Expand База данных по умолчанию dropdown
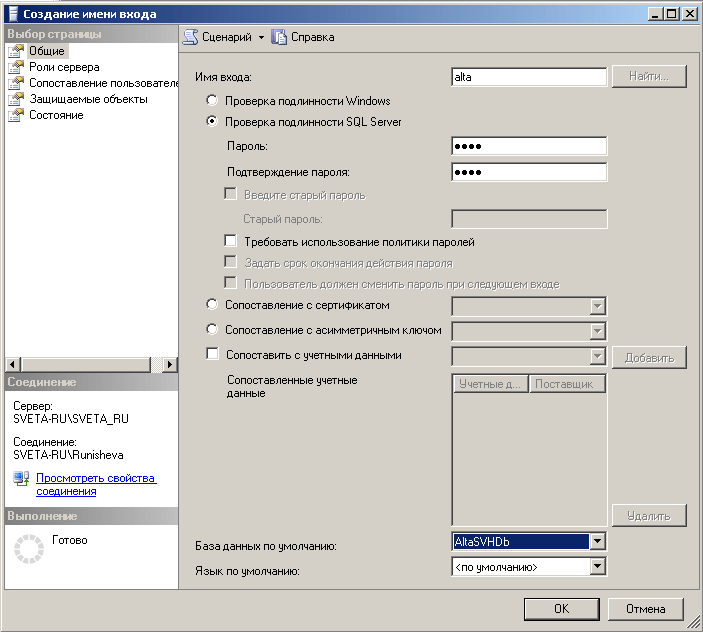This screenshot has width=703, height=632. tap(597, 542)
